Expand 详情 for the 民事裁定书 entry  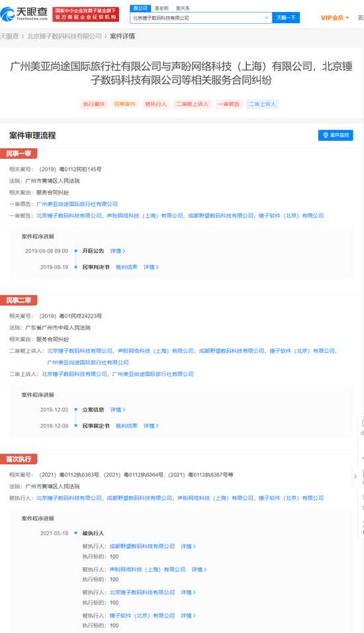pyautogui.click(x=152, y=426)
